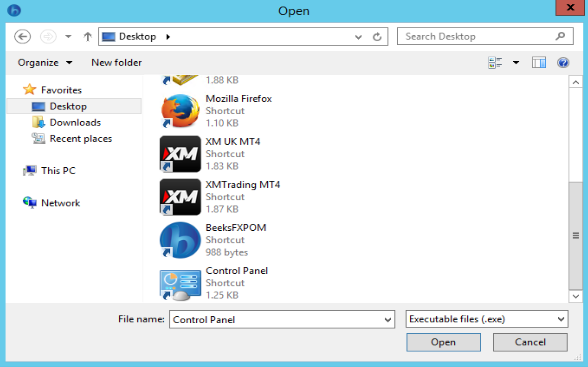Select This PC in navigation pane

[58, 171]
